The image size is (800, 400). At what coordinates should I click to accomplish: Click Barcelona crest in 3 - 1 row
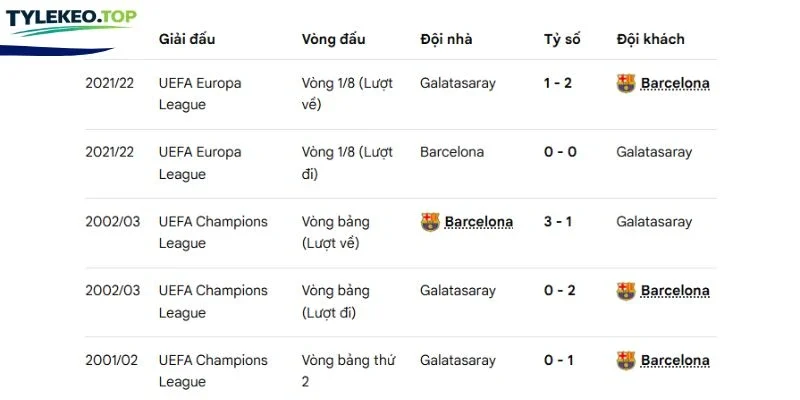click(x=430, y=222)
